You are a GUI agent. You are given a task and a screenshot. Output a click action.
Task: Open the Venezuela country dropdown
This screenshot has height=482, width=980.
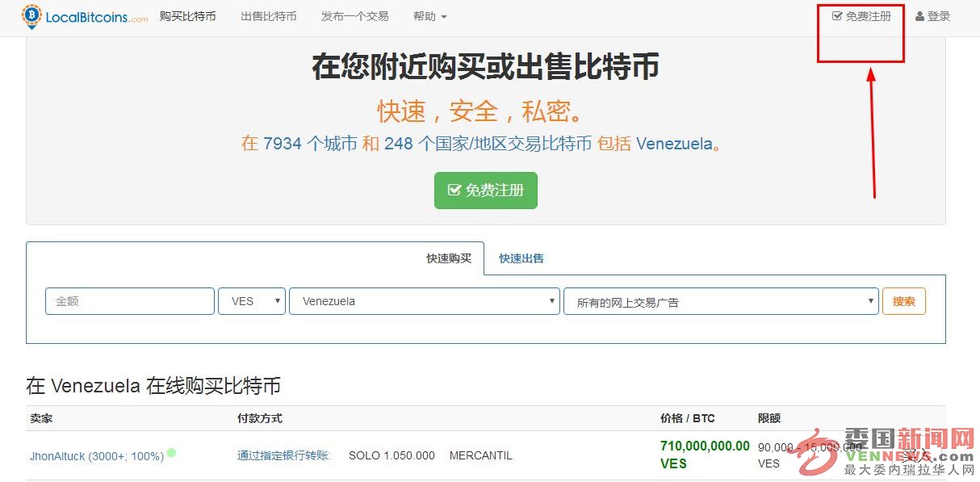(x=425, y=301)
